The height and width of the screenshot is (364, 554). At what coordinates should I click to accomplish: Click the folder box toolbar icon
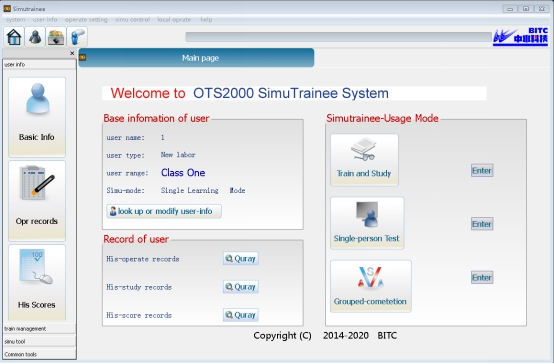click(x=56, y=37)
